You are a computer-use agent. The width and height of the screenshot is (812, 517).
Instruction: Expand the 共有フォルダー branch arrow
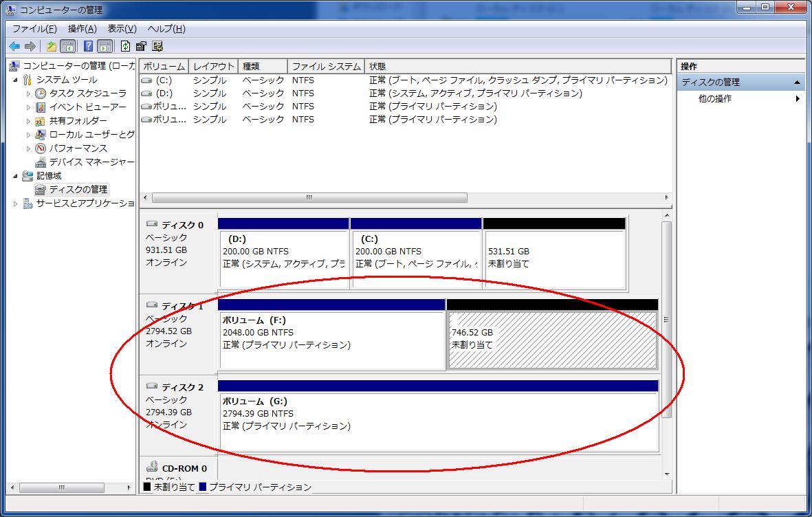pos(28,121)
